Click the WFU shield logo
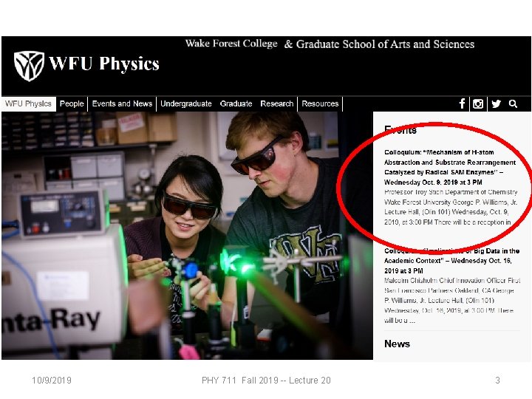 [x=29, y=66]
